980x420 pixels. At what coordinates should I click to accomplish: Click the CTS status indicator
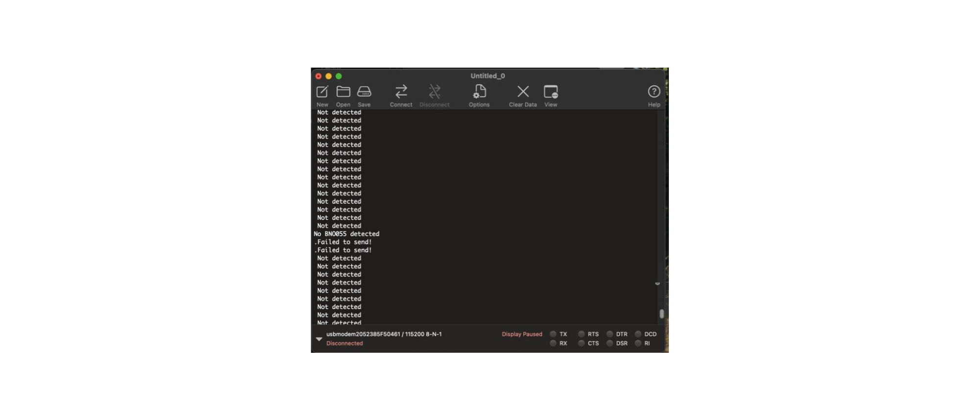581,344
